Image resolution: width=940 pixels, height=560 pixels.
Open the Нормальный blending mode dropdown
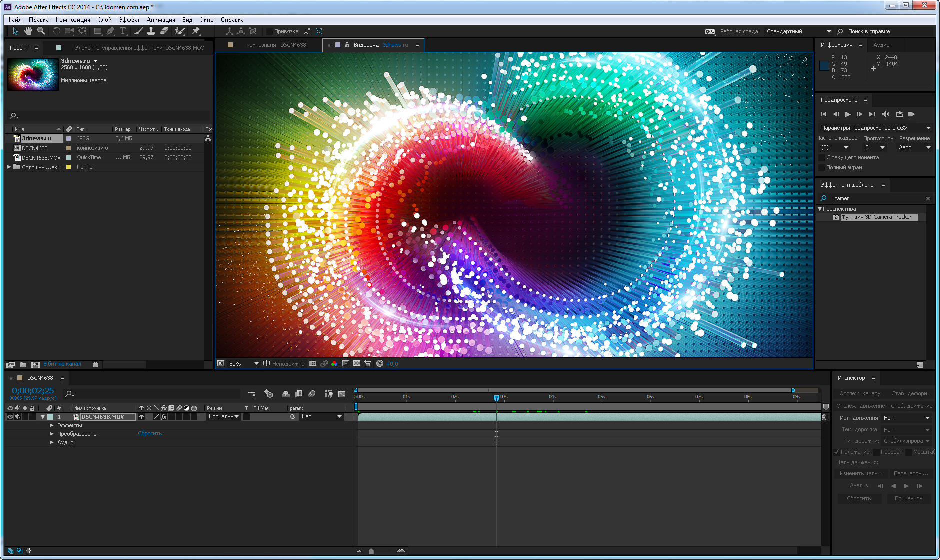pos(223,417)
